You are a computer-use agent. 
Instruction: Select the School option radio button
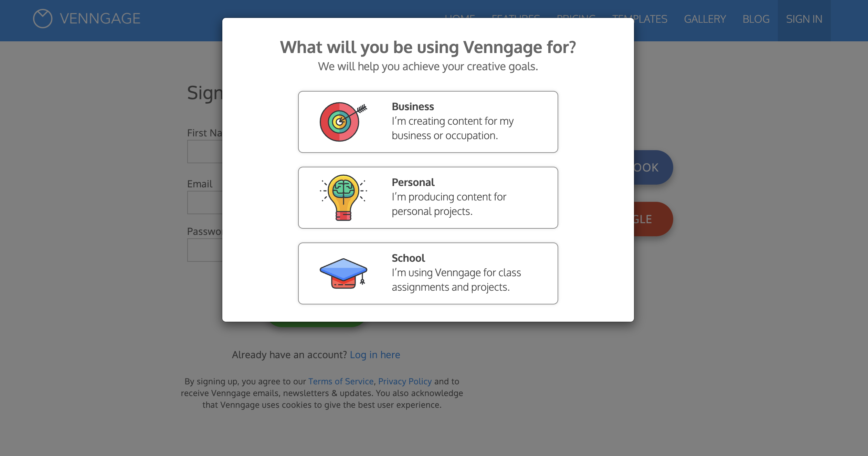click(428, 273)
